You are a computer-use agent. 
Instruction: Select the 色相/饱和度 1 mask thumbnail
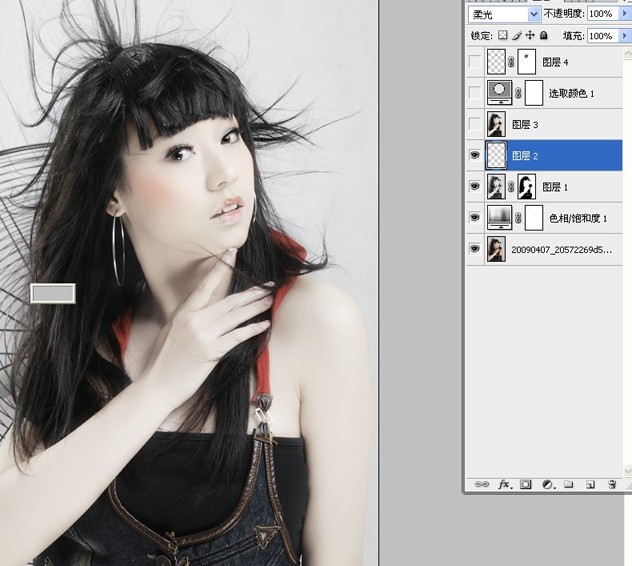point(534,217)
